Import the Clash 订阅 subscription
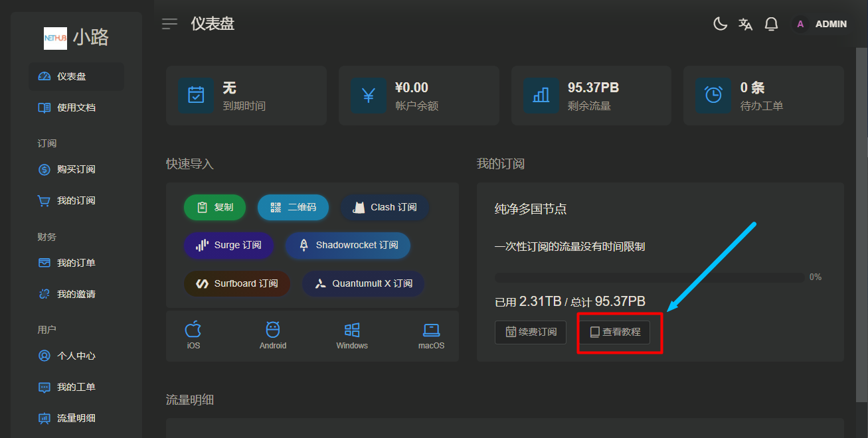The width and height of the screenshot is (868, 438). 385,208
